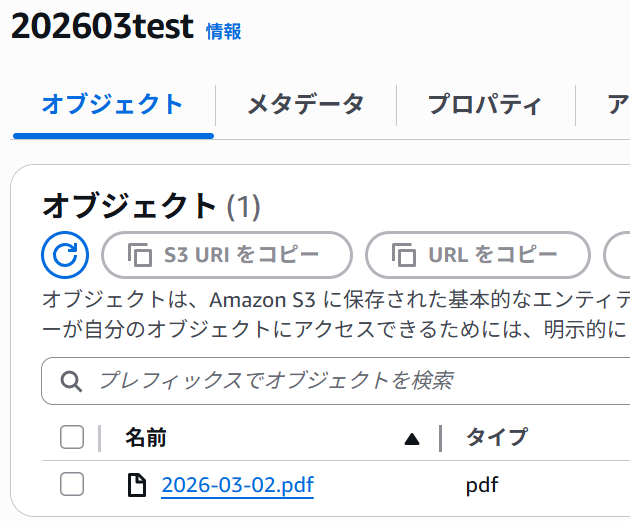Click copy icon in URL をコピー button
Viewport: 630px width, 521px height.
[403, 255]
